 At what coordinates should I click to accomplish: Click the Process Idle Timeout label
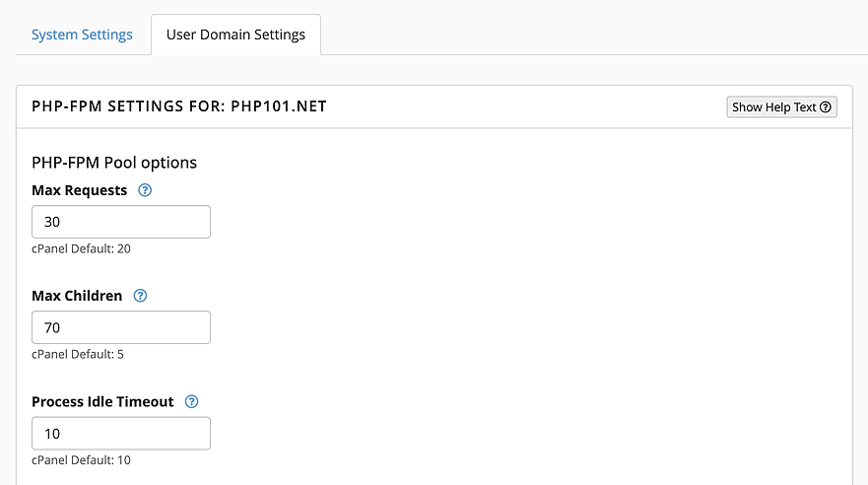point(102,402)
